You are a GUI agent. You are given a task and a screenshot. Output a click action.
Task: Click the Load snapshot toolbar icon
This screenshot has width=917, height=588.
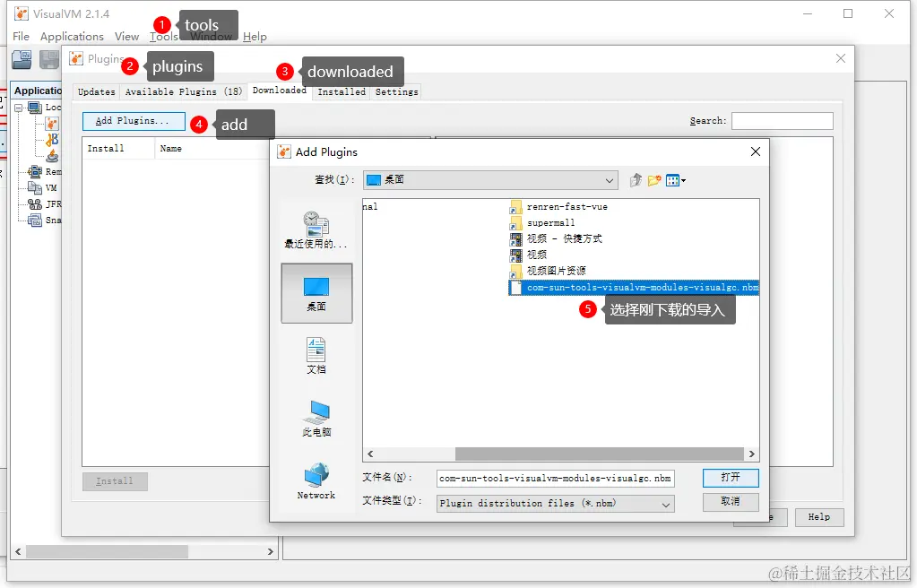(x=22, y=60)
